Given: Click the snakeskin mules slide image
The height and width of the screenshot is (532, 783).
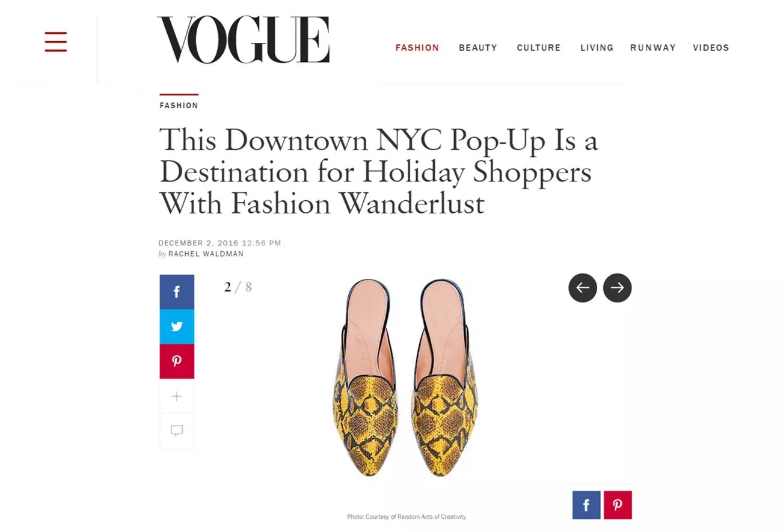Looking at the screenshot, I should tap(405, 378).
